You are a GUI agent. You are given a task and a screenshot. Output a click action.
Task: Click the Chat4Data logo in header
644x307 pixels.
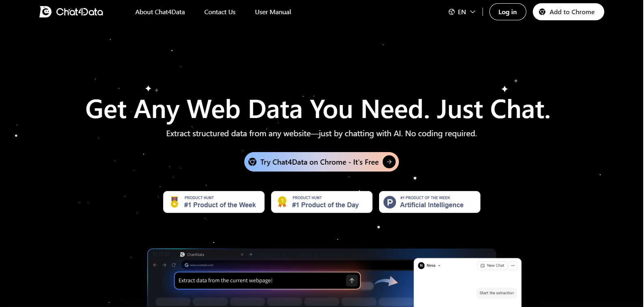tap(71, 12)
